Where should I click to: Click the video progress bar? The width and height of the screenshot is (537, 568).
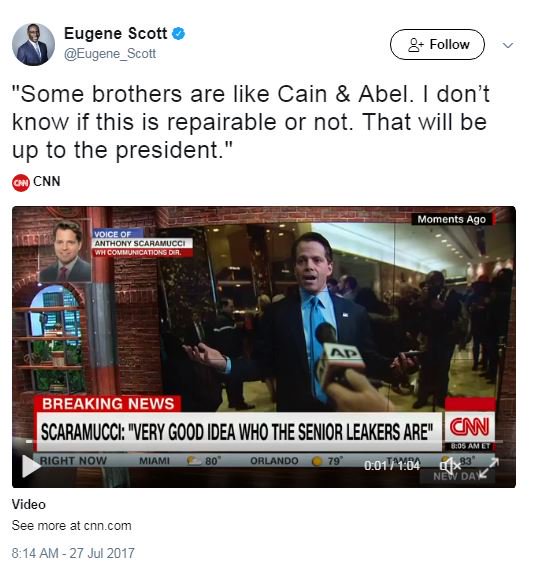point(264,442)
